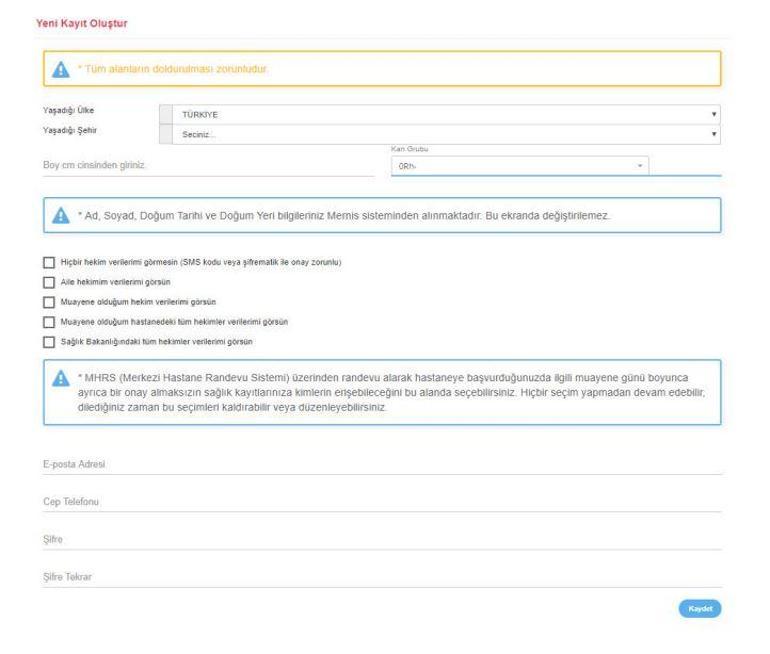Focus the E-posta Adresi field
This screenshot has height=654, width=770.
pos(378,463)
